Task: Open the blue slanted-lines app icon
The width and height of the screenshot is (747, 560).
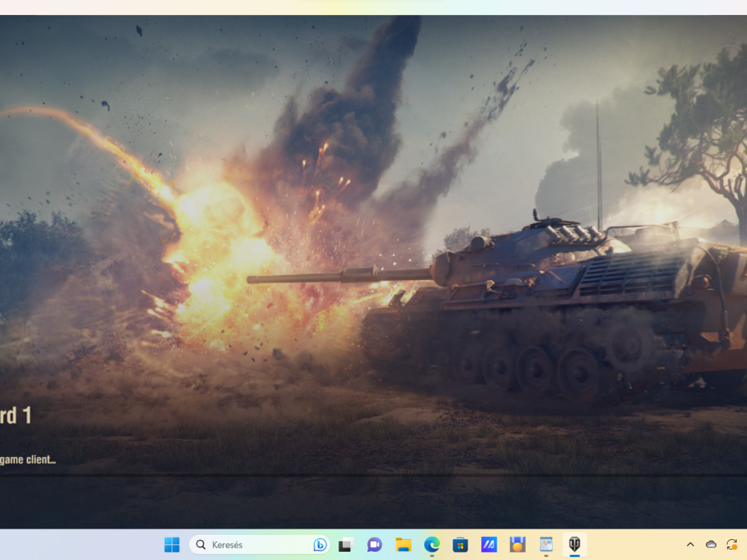Action: click(489, 544)
